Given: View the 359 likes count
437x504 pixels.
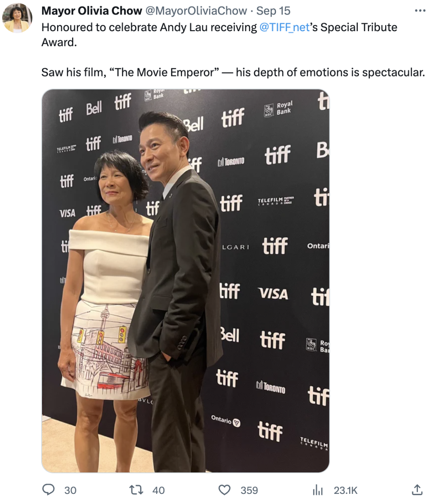Looking at the screenshot, I should 249,490.
